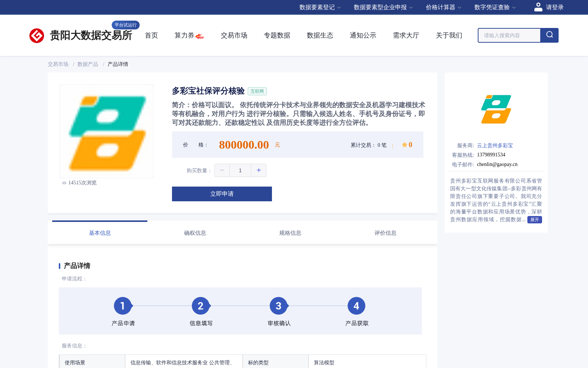This screenshot has width=588, height=368.
Task: Click the 标的类型 table cell
Action: click(x=276, y=361)
